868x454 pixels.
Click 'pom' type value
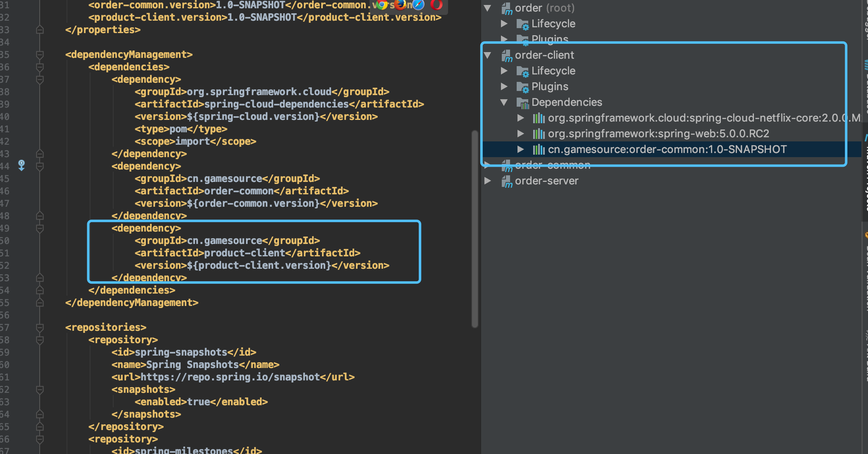[x=178, y=129]
